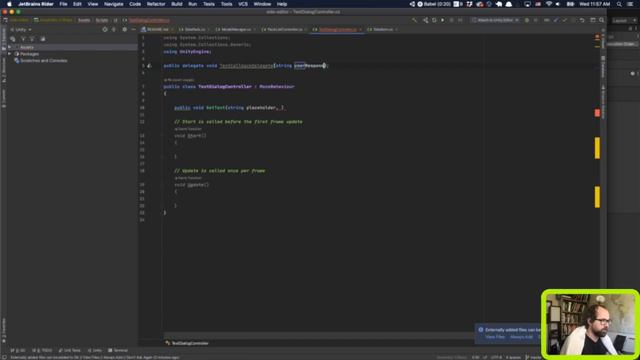Open the Tools menu
The image size is (640, 360).
[x=226, y=4]
